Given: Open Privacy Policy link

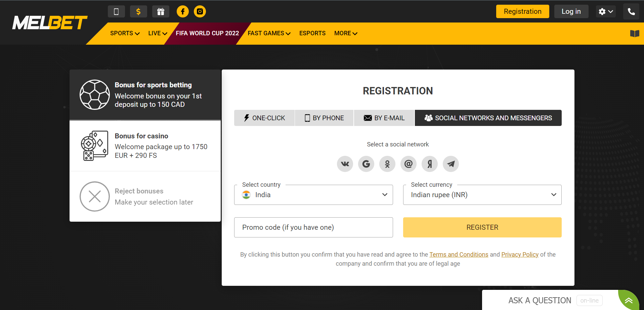Looking at the screenshot, I should (x=520, y=255).
